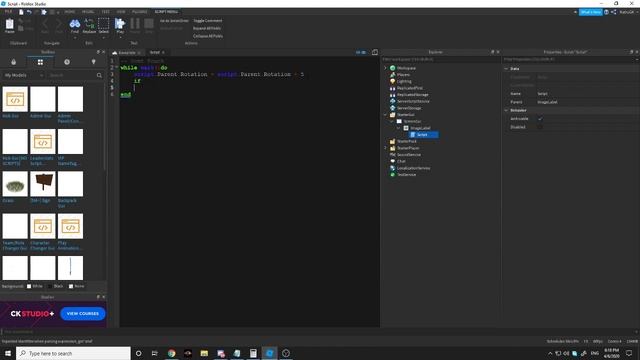The height and width of the screenshot is (360, 640).
Task: Click the What's New button
Action: tap(591, 12)
